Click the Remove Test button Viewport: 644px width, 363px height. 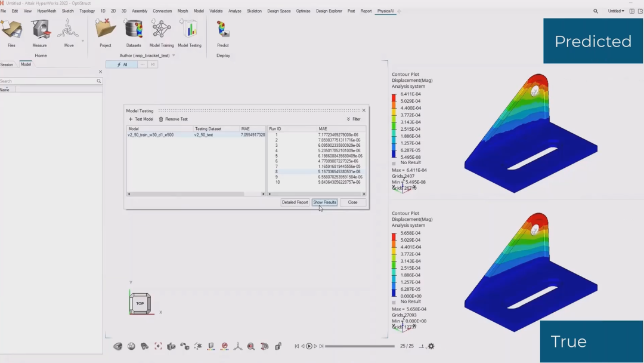click(174, 119)
